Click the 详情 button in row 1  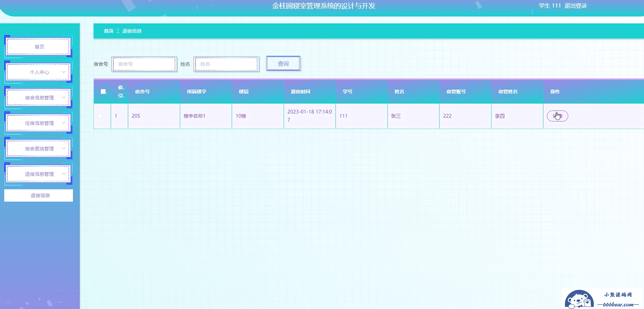point(557,116)
